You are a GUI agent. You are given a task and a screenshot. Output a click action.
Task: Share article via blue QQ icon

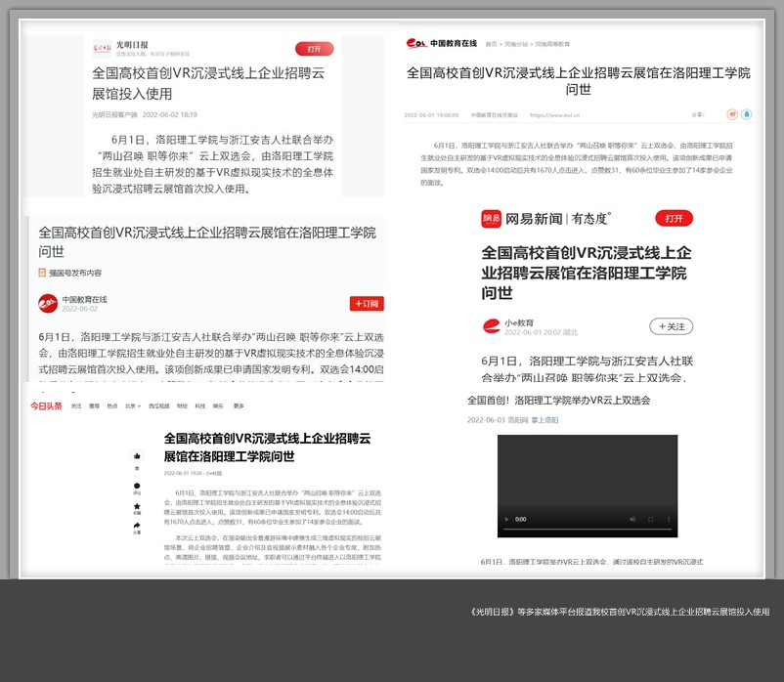pyautogui.click(x=748, y=114)
